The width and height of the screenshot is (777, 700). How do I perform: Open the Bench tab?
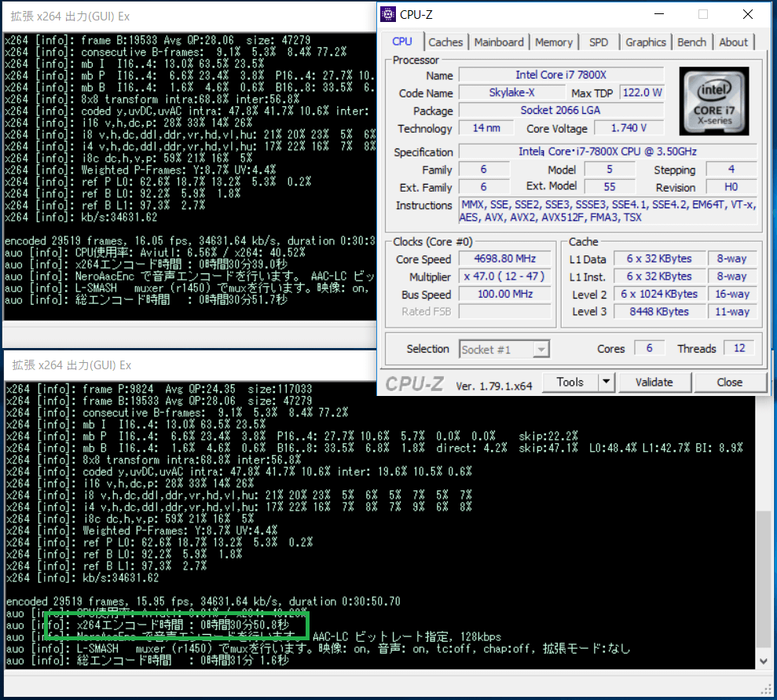692,42
